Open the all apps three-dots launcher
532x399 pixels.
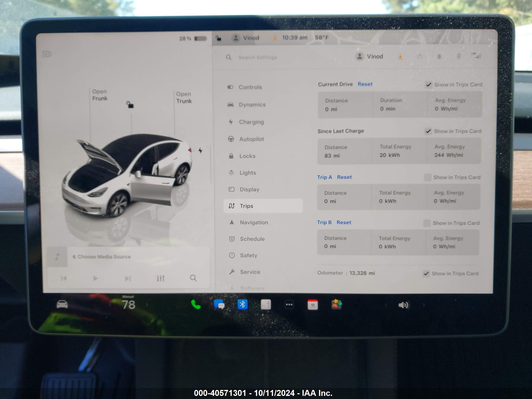click(x=289, y=305)
